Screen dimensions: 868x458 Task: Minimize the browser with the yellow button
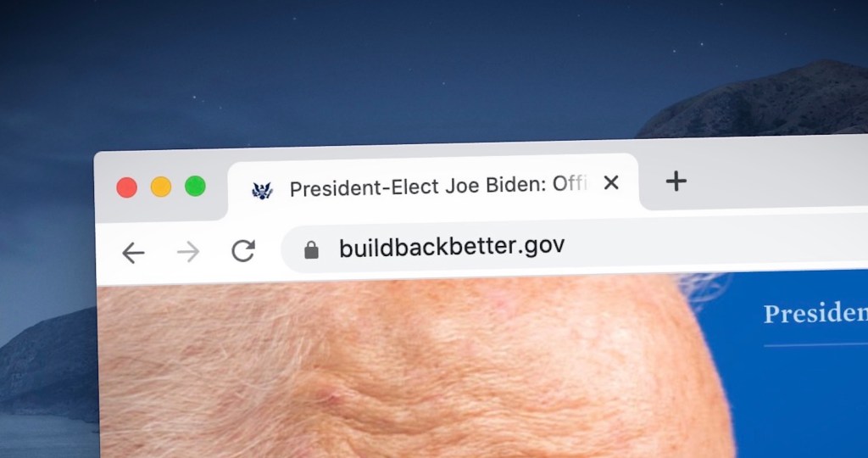(x=161, y=187)
